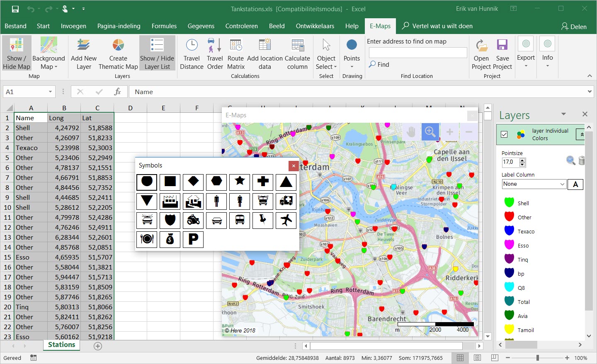Open the Invoegen ribbon tab
597x364 pixels.
click(73, 26)
